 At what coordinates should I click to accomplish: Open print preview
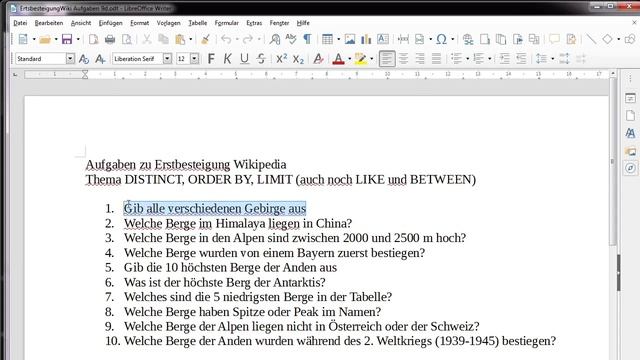click(127, 39)
